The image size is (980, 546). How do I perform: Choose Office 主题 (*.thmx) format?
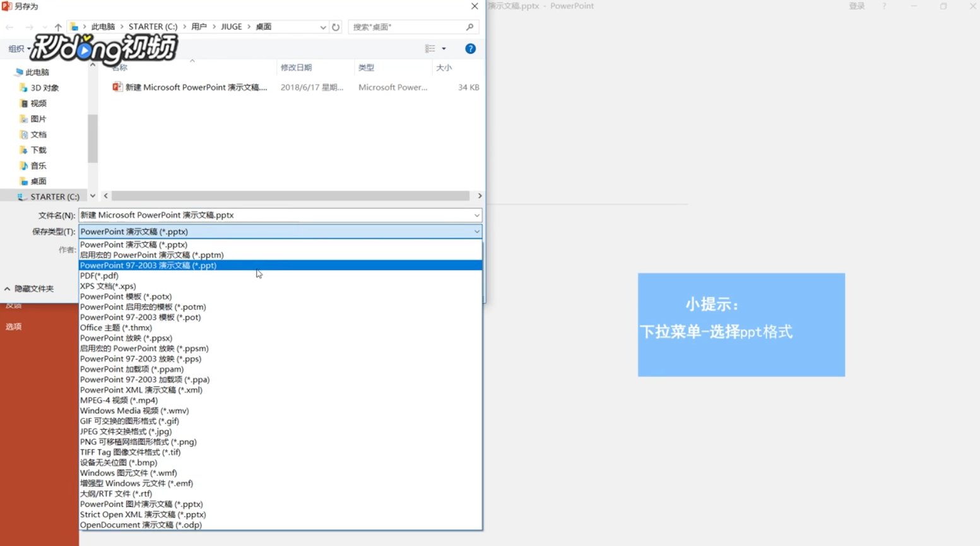tap(280, 328)
